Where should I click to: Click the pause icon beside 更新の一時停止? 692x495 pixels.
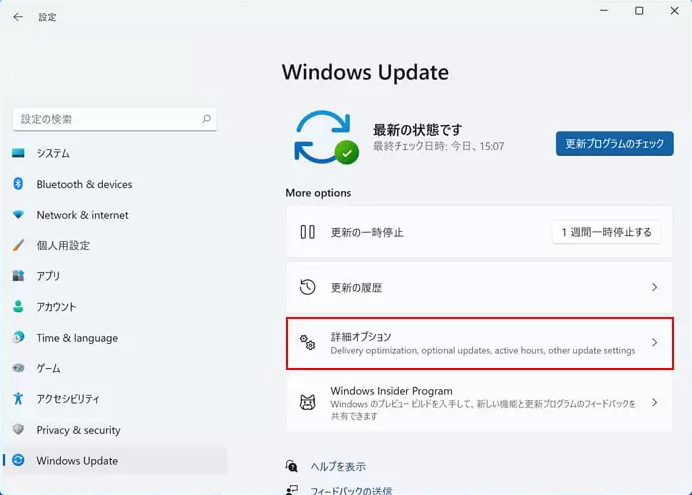pos(308,232)
